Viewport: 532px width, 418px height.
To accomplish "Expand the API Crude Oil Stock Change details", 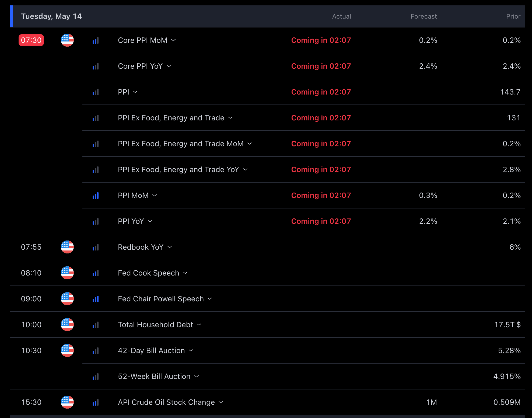I will [x=221, y=402].
